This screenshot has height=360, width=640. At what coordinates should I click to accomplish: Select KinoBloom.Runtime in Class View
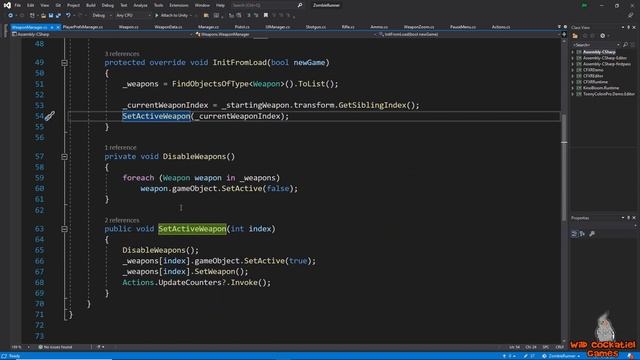click(601, 88)
